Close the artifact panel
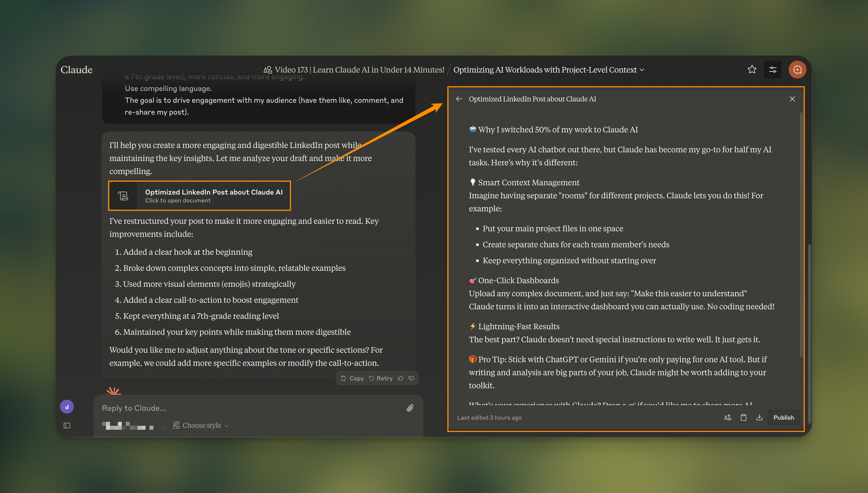The image size is (868, 493). click(792, 99)
